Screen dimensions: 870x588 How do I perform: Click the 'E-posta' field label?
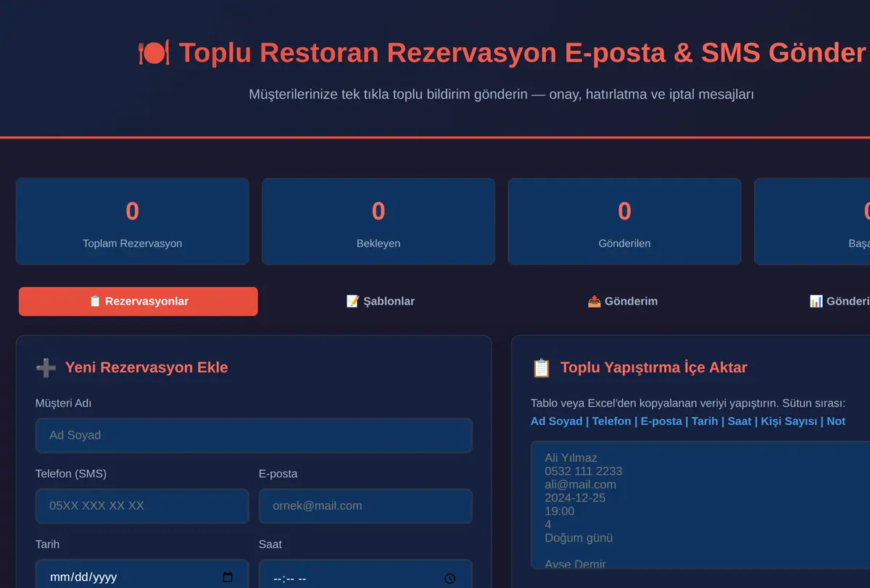tap(278, 474)
